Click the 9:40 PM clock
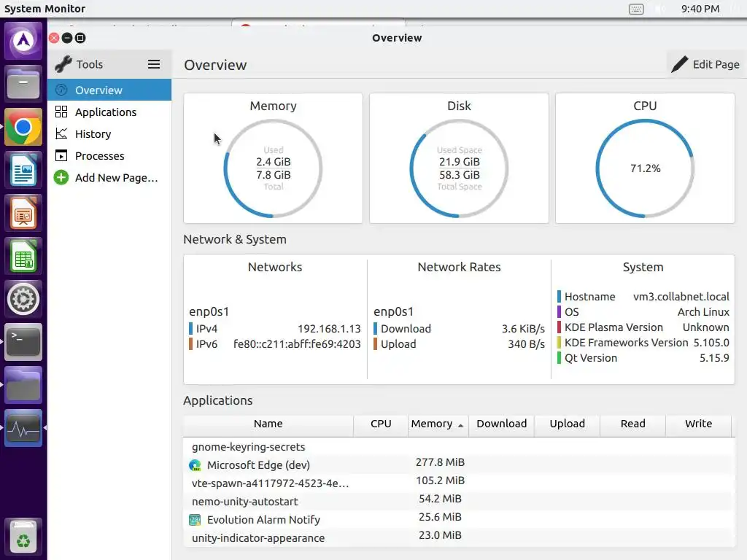This screenshot has width=747, height=560. point(700,9)
